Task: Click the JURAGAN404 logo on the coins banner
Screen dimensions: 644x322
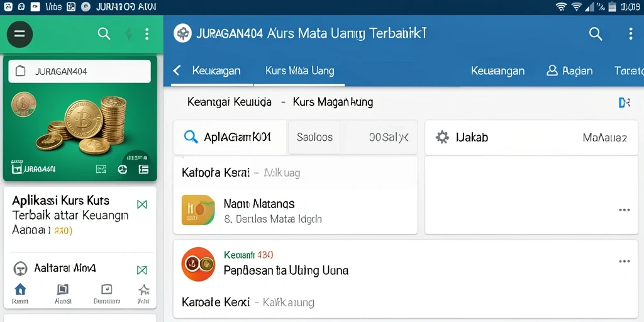Action: (x=34, y=169)
